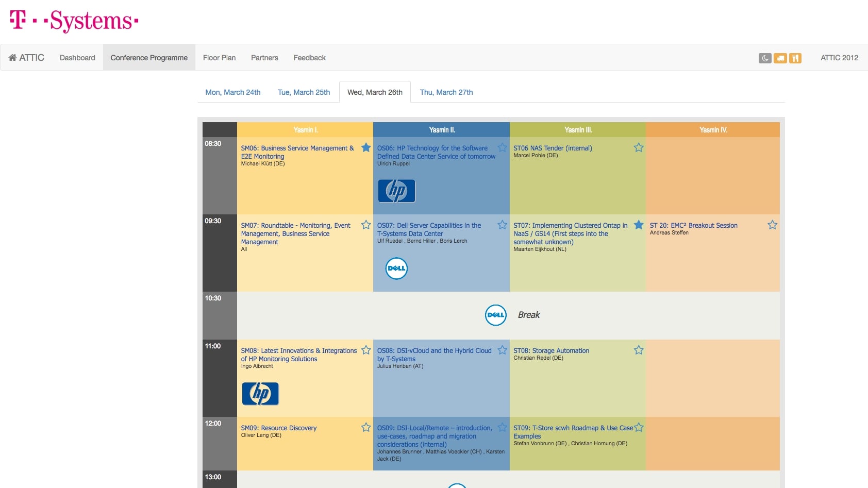Star the OS09 DSI-Local/Remote session
The height and width of the screenshot is (488, 868).
tap(503, 427)
